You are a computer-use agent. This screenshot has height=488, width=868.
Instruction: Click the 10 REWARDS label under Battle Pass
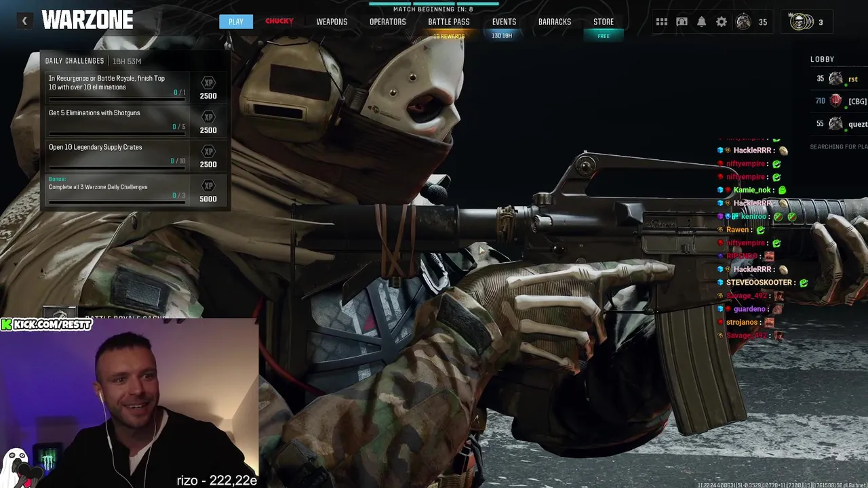tap(449, 36)
